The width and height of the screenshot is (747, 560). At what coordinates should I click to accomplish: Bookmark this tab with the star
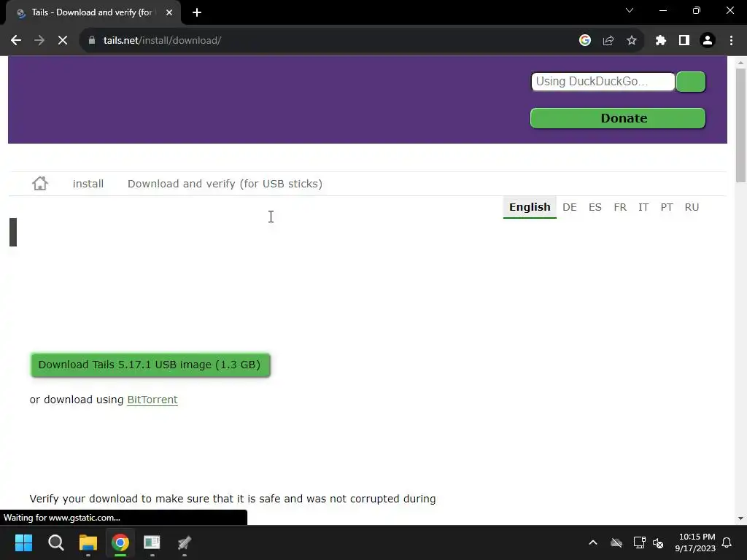(x=632, y=41)
